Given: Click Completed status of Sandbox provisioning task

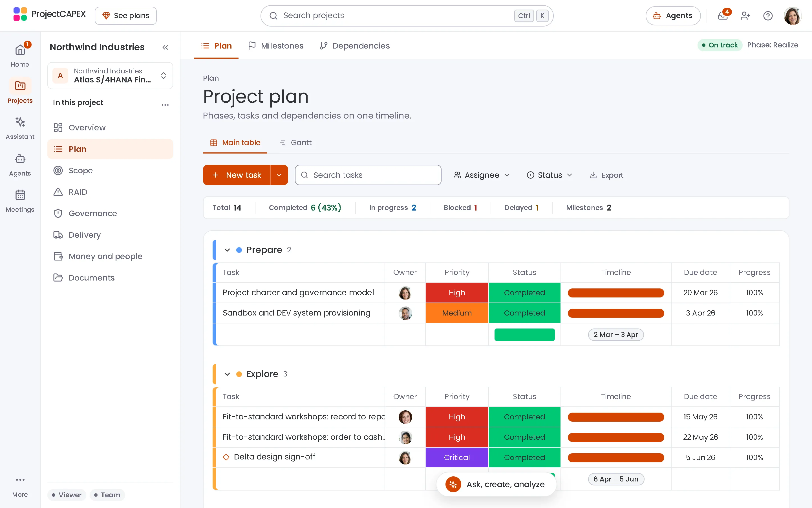Looking at the screenshot, I should point(524,313).
